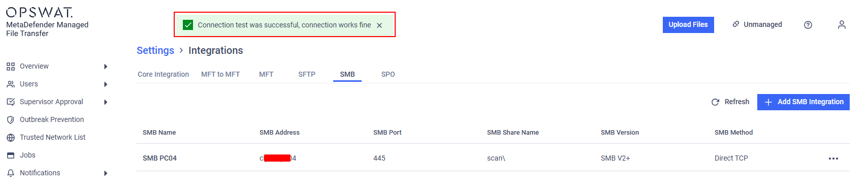Click the Refresh icon
Screen dimensions: 868x187
(x=715, y=102)
